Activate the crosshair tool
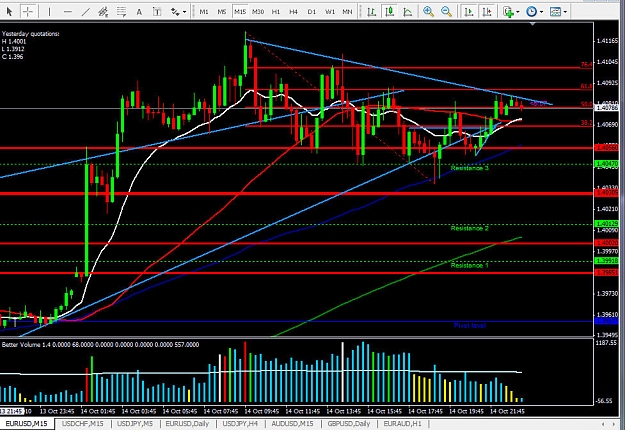Image resolution: width=625 pixels, height=430 pixels. pos(28,12)
